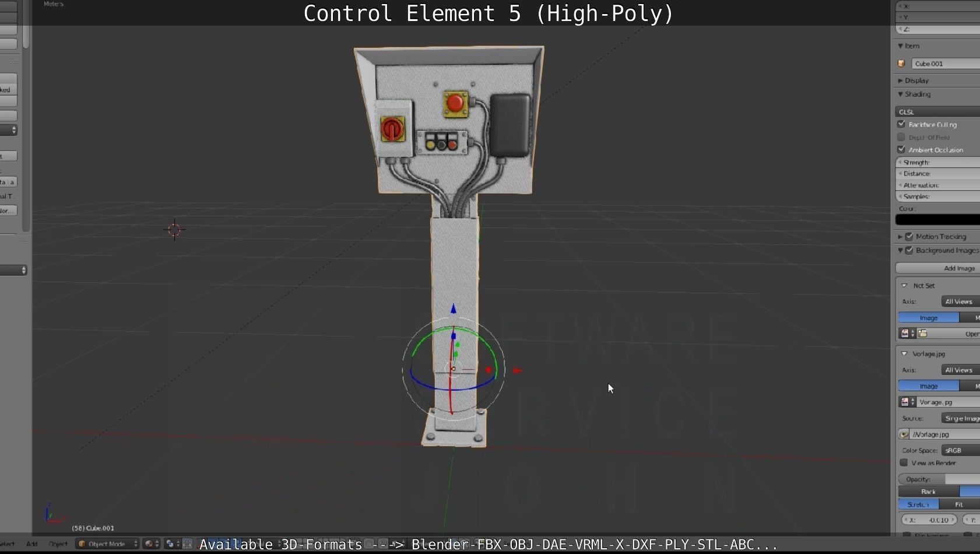Click the Vorlage.jpg image name field
The width and height of the screenshot is (980, 554).
coord(948,402)
